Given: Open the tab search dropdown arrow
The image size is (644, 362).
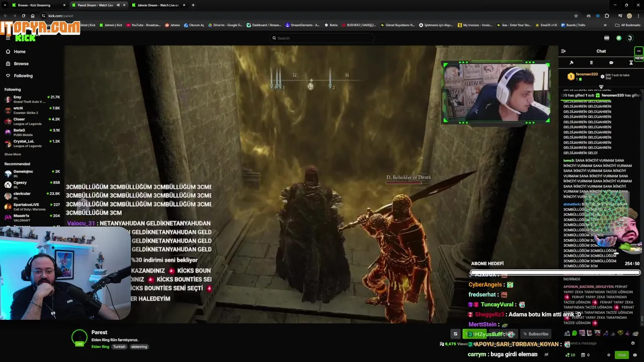Looking at the screenshot, I should (5, 5).
